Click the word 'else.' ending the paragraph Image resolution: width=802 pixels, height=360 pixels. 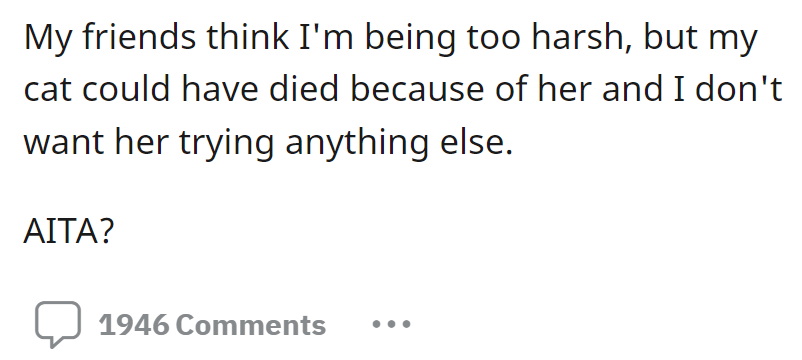477,141
